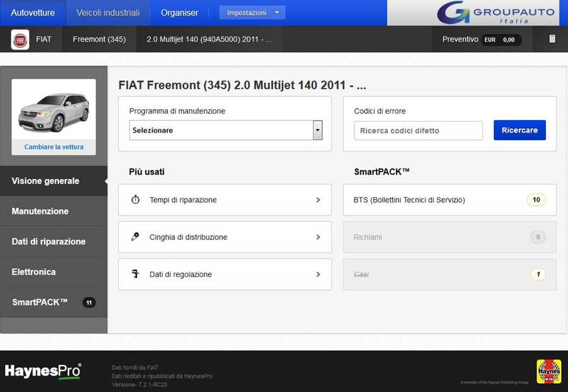
Task: Click the adjustment icon for Dati di regolazione
Action: (135, 274)
